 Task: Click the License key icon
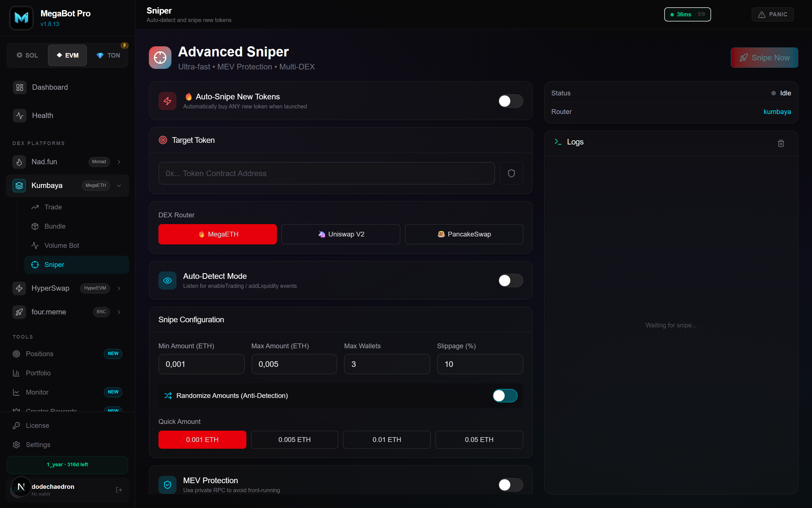16,425
